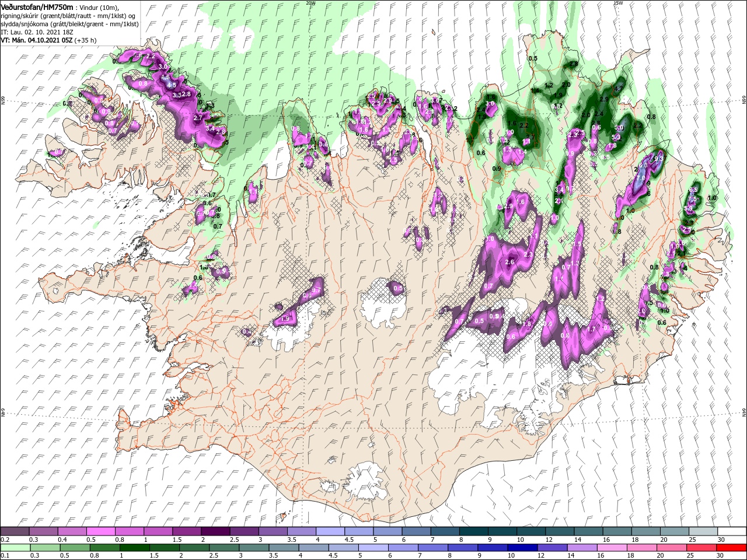Click the 20W longitude label at the top edge
The height and width of the screenshot is (560, 747).
pos(310,3)
